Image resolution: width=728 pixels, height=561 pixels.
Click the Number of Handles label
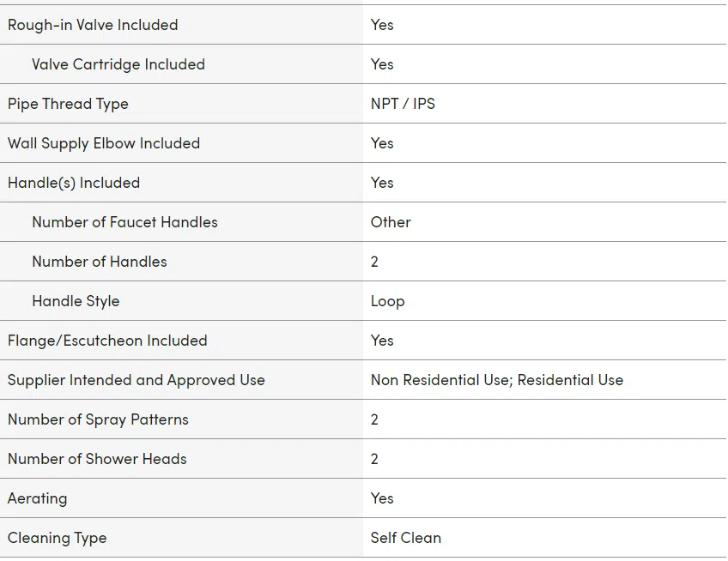pyautogui.click(x=100, y=262)
